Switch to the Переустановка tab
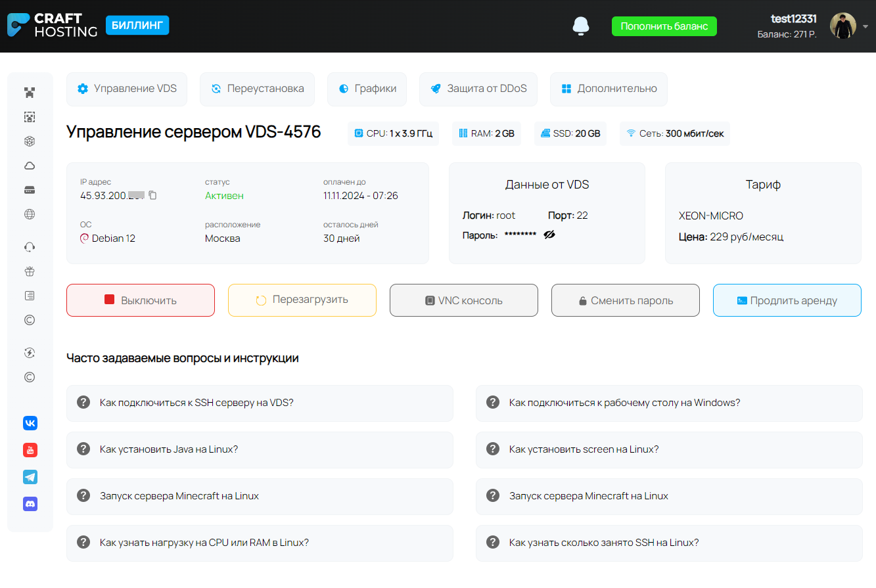Screen dimensions: 876x588 pyautogui.click(x=257, y=89)
